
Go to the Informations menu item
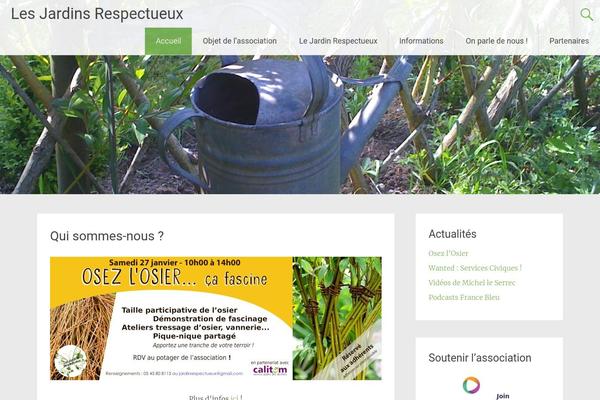point(421,41)
